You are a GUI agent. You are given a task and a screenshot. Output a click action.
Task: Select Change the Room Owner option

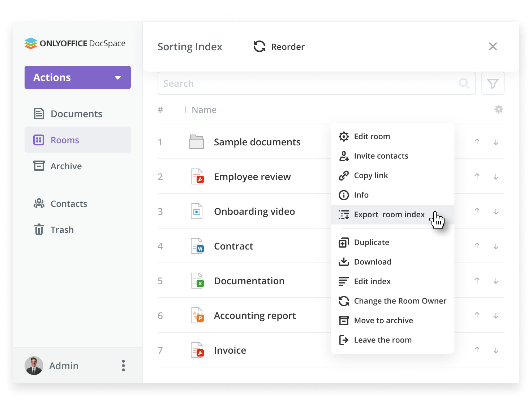400,301
